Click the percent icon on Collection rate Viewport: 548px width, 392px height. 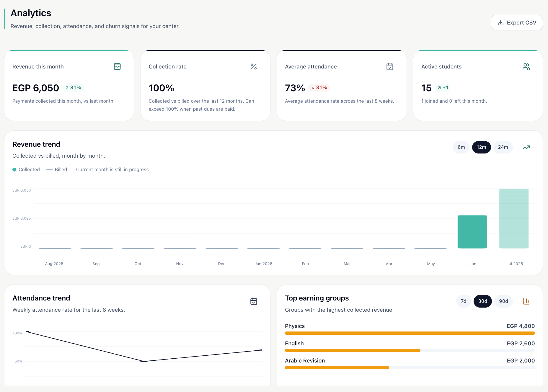(x=254, y=67)
